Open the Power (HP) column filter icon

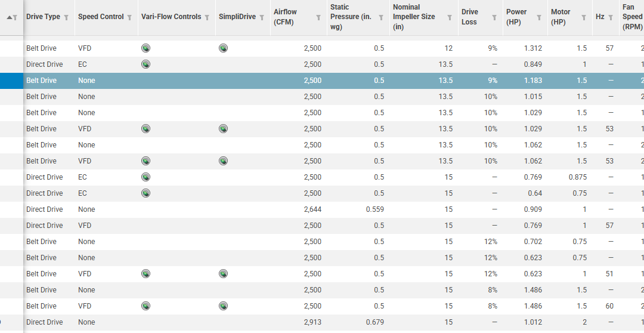[x=539, y=17]
